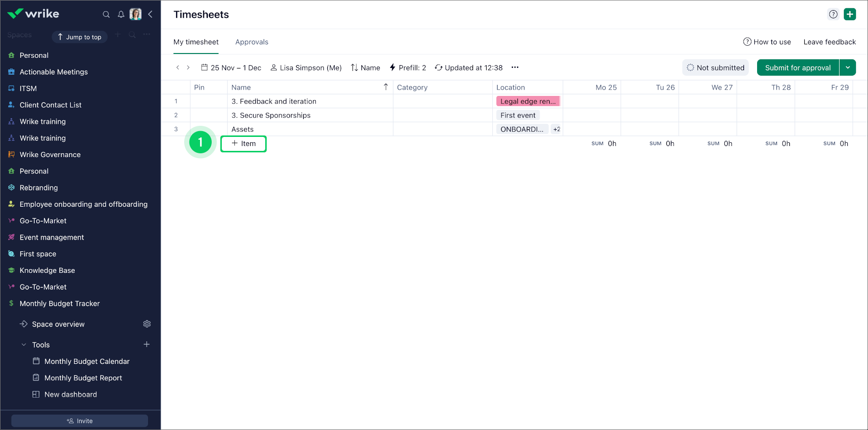Click the green plus create button
Image resolution: width=868 pixels, height=430 pixels.
850,14
